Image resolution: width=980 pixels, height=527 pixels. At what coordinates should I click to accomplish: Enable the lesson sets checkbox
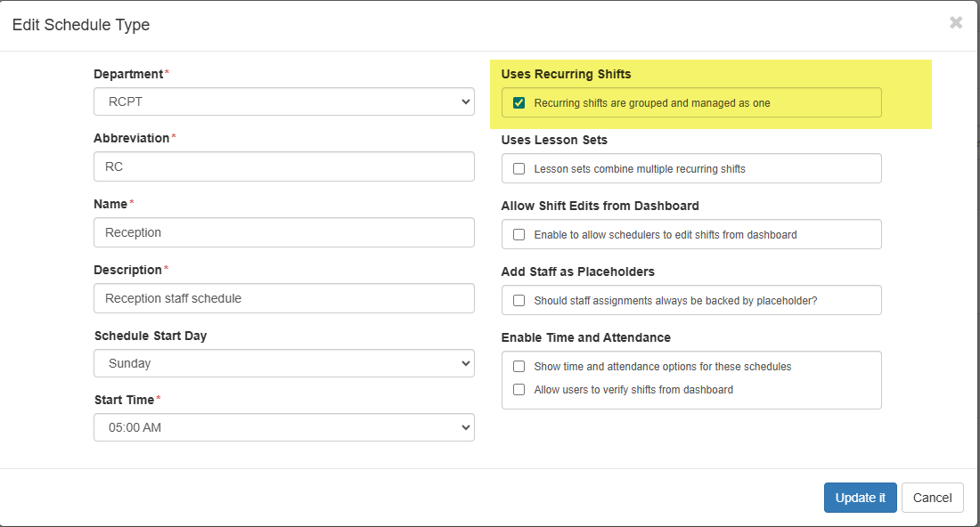tap(519, 169)
